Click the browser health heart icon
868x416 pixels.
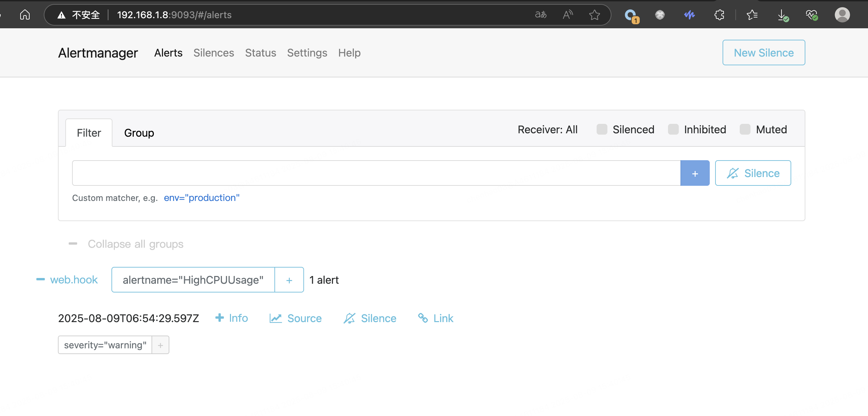click(812, 15)
